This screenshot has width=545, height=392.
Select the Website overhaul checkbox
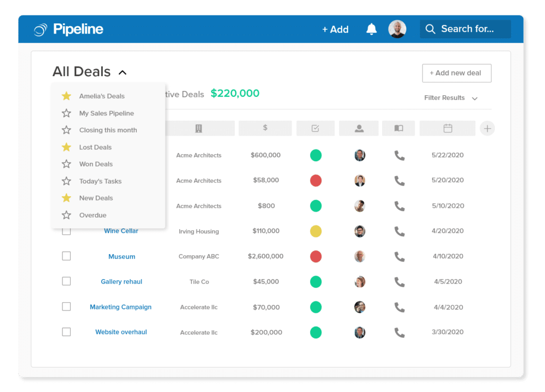[67, 332]
